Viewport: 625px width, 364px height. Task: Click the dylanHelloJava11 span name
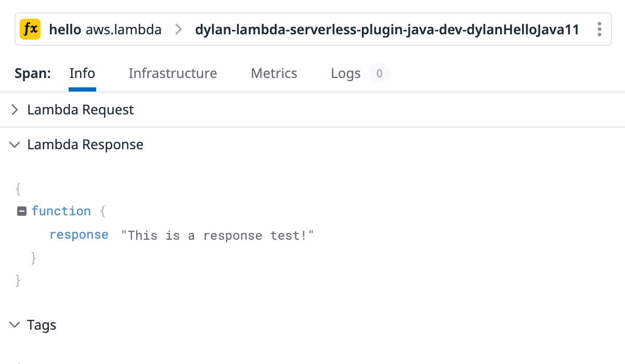click(386, 30)
